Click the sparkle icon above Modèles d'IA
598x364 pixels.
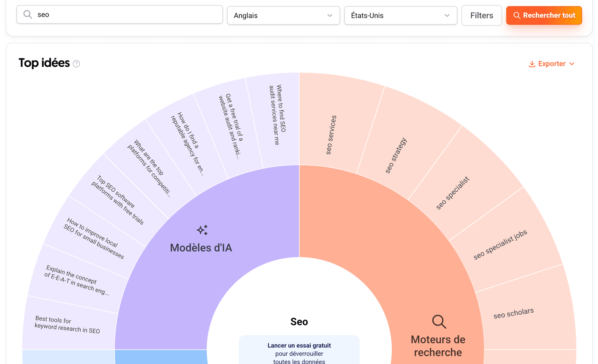[x=202, y=230]
